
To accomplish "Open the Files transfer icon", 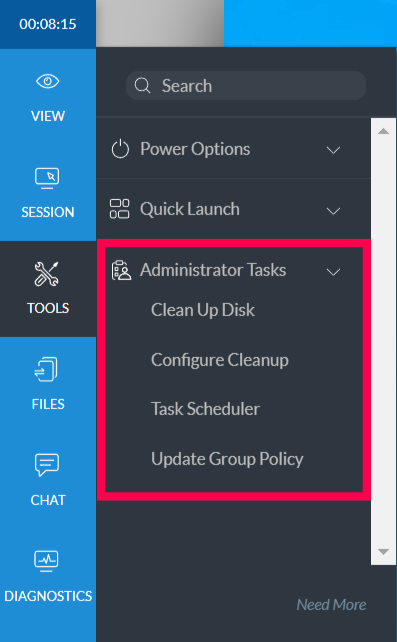I will tap(46, 369).
